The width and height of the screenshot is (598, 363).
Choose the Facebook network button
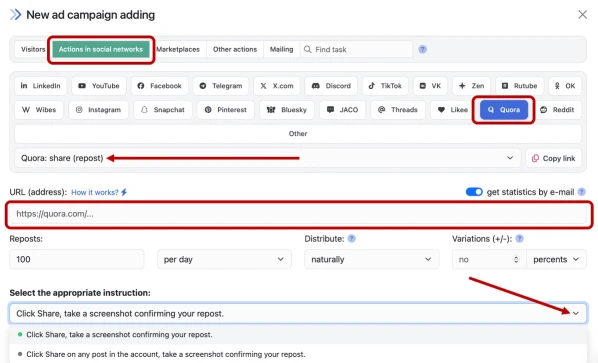[159, 86]
